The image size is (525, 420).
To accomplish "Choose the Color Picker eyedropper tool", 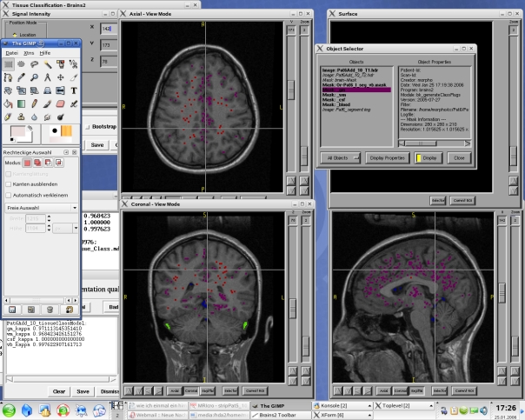I will (21, 77).
